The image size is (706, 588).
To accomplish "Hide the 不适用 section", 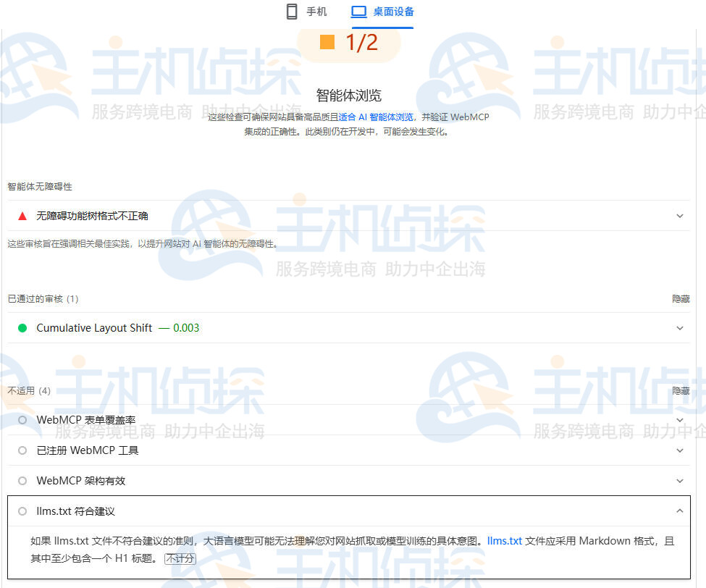I will coord(681,391).
